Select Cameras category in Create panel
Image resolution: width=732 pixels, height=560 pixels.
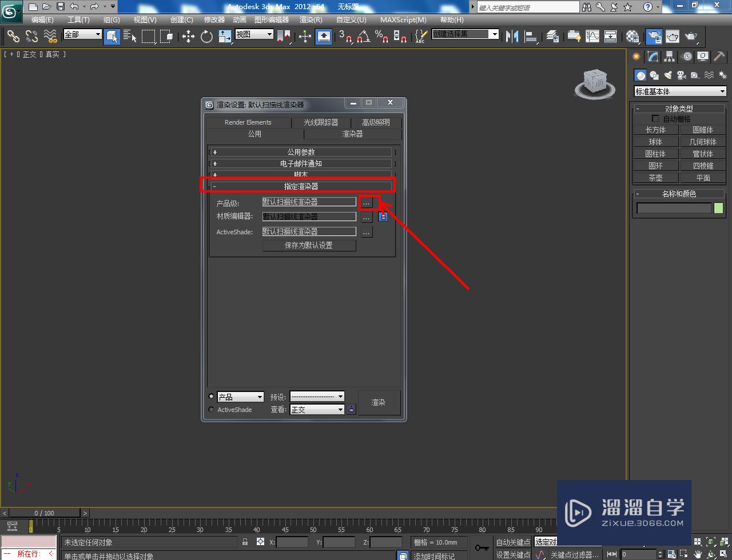coord(681,75)
